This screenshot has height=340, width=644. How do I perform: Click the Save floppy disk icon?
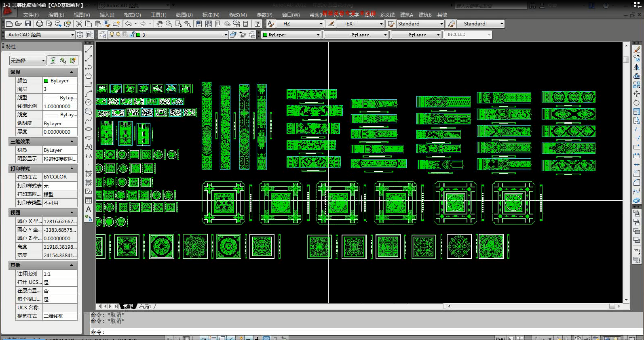(x=28, y=24)
